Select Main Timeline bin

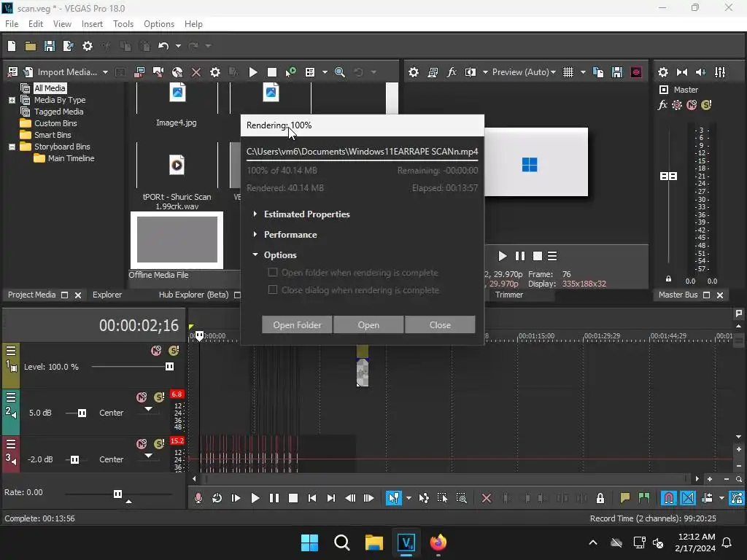point(71,158)
